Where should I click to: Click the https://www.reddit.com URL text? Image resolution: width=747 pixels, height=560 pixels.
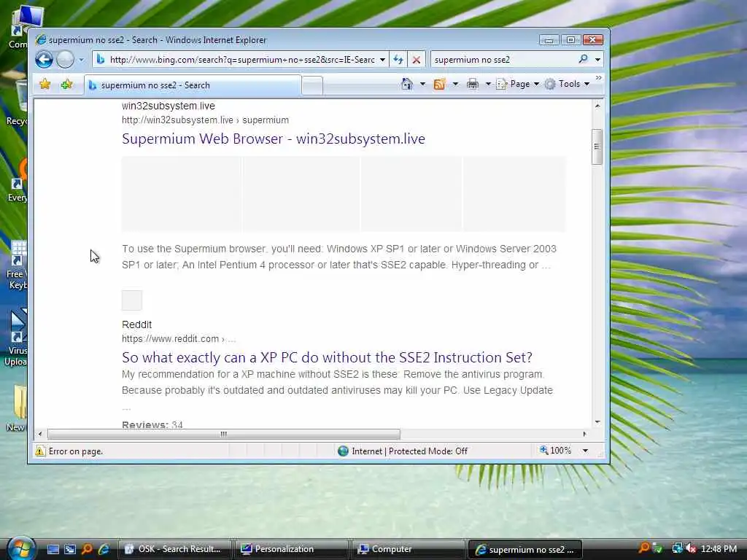(179, 338)
